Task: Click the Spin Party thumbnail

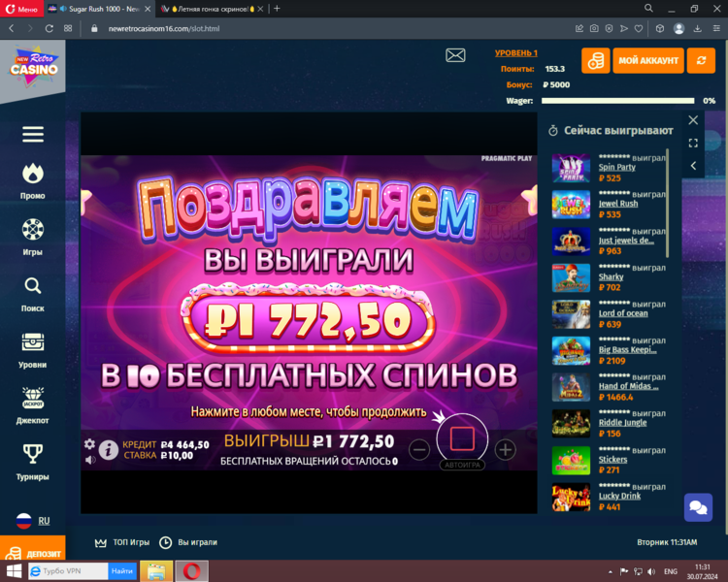Action: (x=571, y=168)
